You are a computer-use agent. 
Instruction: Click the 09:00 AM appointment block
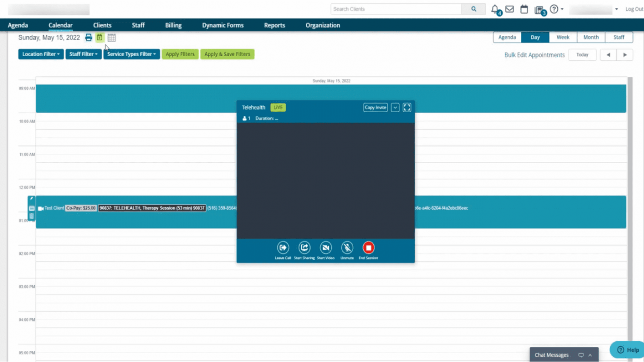[331, 99]
